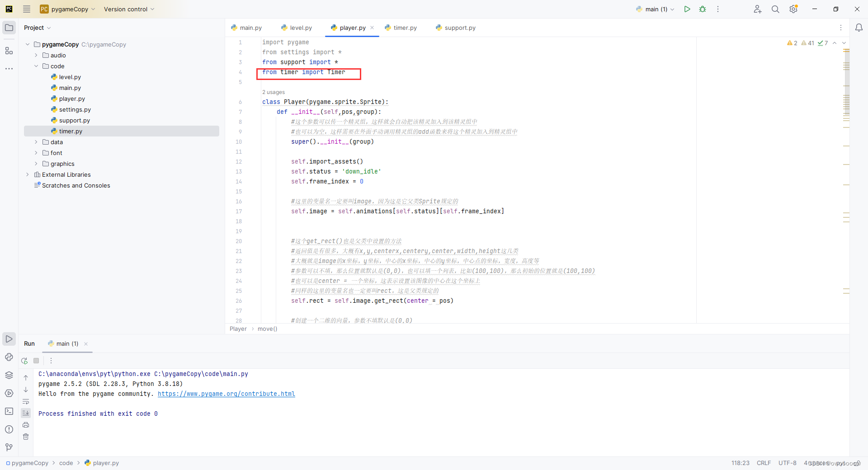
Task: Expand the audio folder
Action: coord(36,55)
